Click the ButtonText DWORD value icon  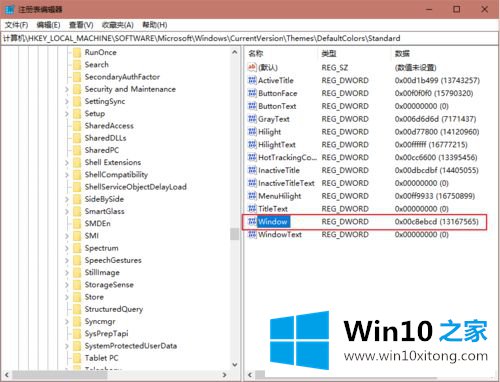coord(252,106)
